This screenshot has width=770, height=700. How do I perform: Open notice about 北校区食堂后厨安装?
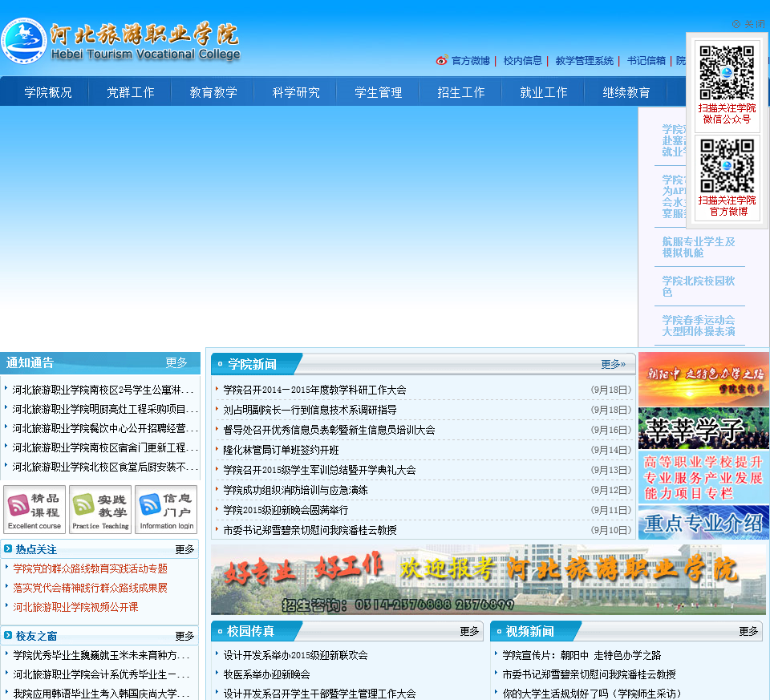point(105,467)
